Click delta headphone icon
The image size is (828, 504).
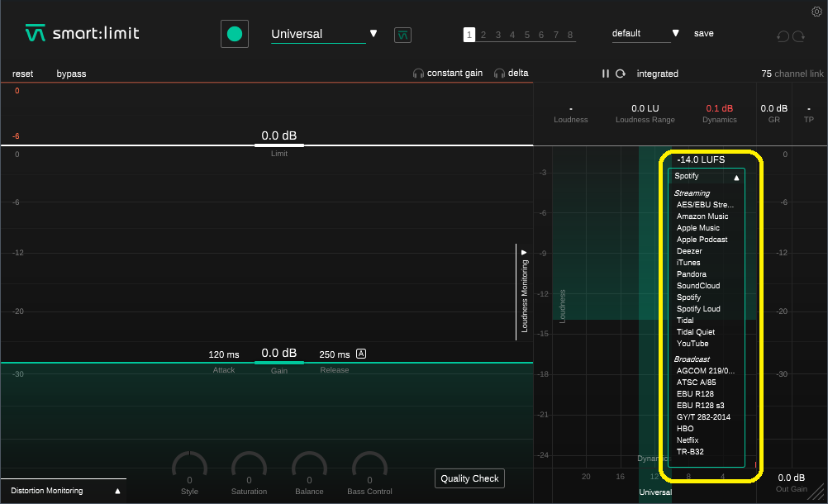click(499, 74)
